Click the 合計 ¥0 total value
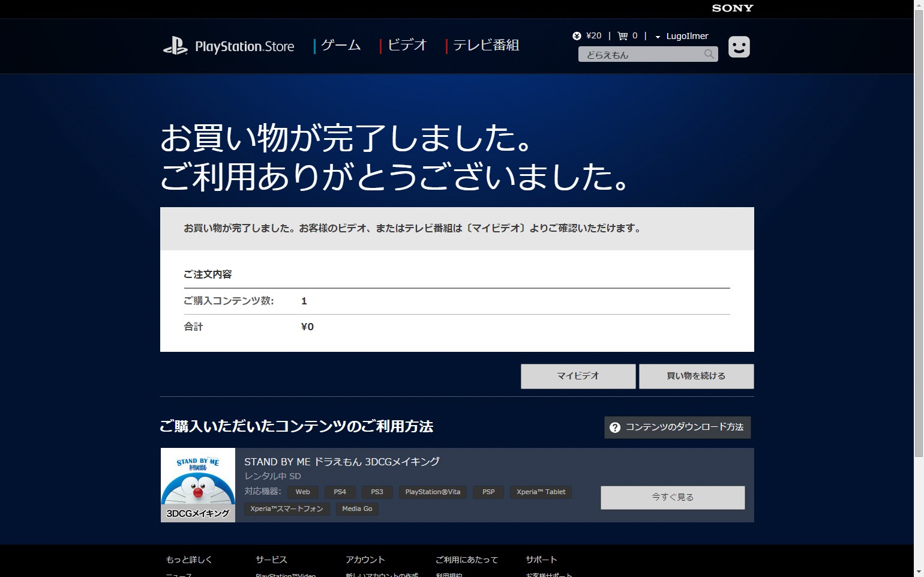 tap(307, 327)
